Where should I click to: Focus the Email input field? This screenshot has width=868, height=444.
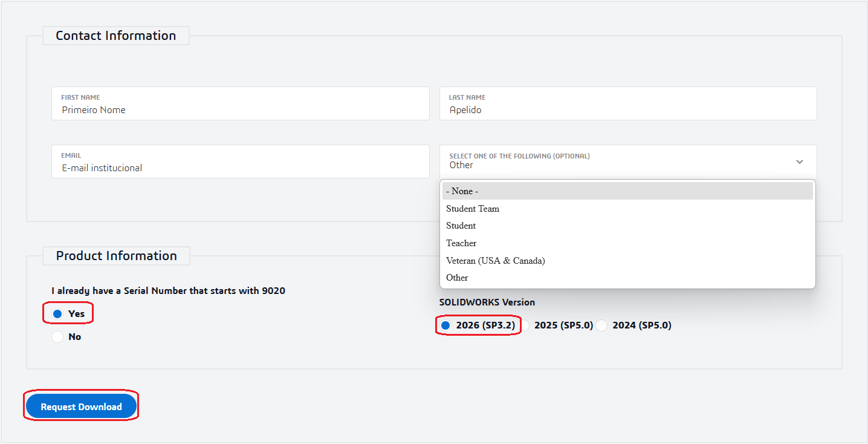[x=241, y=162]
